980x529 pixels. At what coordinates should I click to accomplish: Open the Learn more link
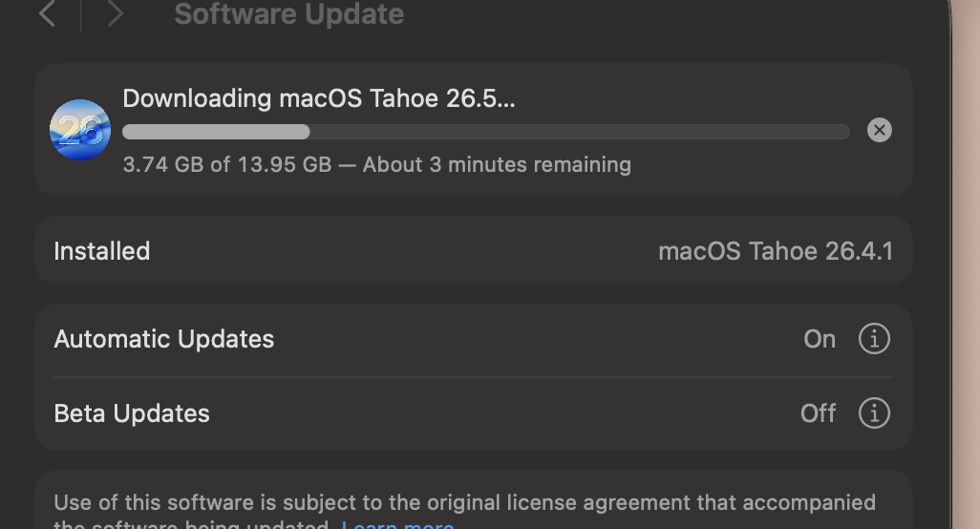coord(397,524)
